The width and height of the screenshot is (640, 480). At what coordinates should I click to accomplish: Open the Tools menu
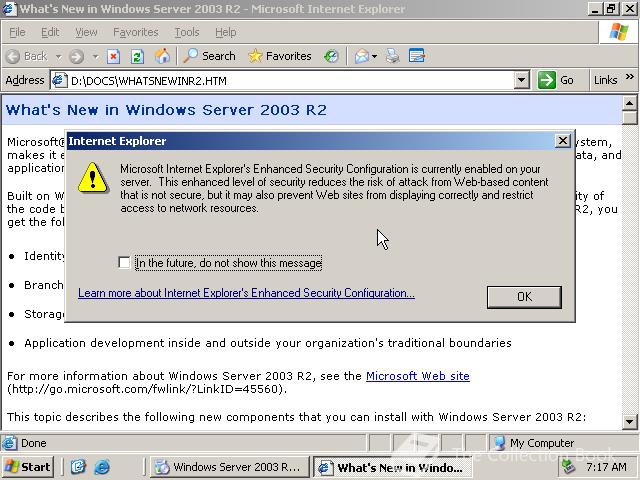coord(187,32)
